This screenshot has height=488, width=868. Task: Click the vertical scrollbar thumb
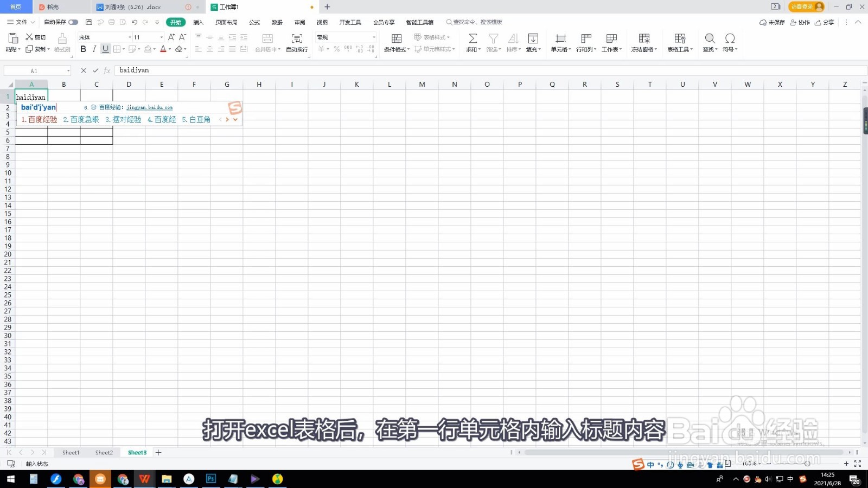click(865, 121)
